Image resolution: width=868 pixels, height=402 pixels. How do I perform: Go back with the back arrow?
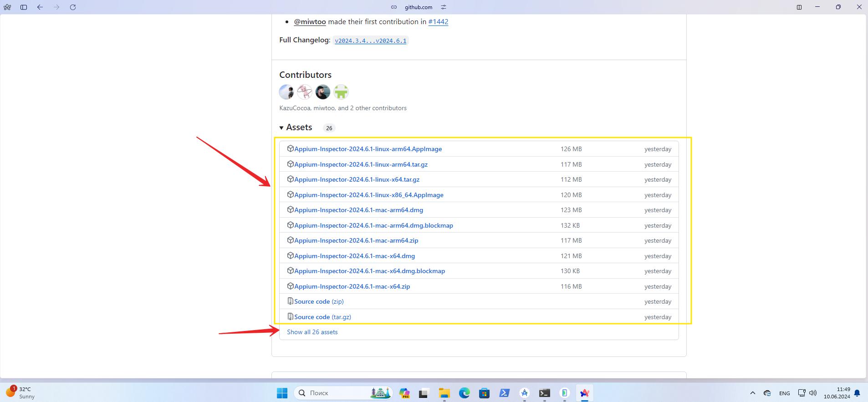(x=40, y=7)
